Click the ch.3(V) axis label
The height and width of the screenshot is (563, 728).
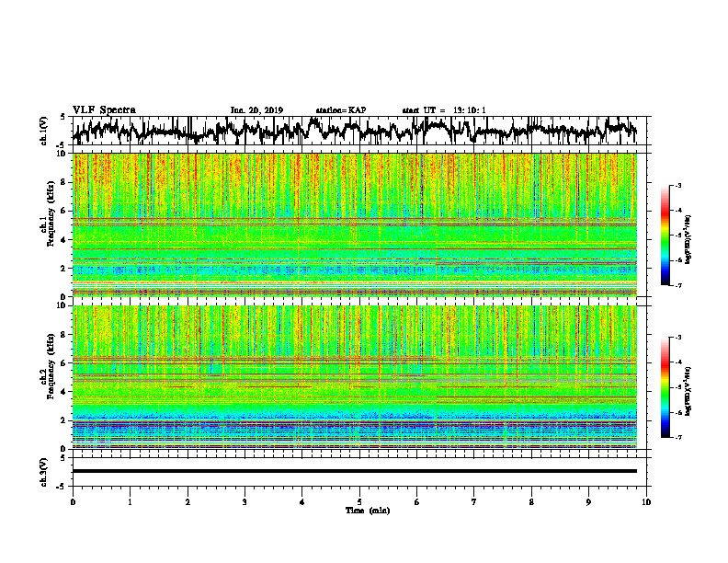[x=44, y=472]
